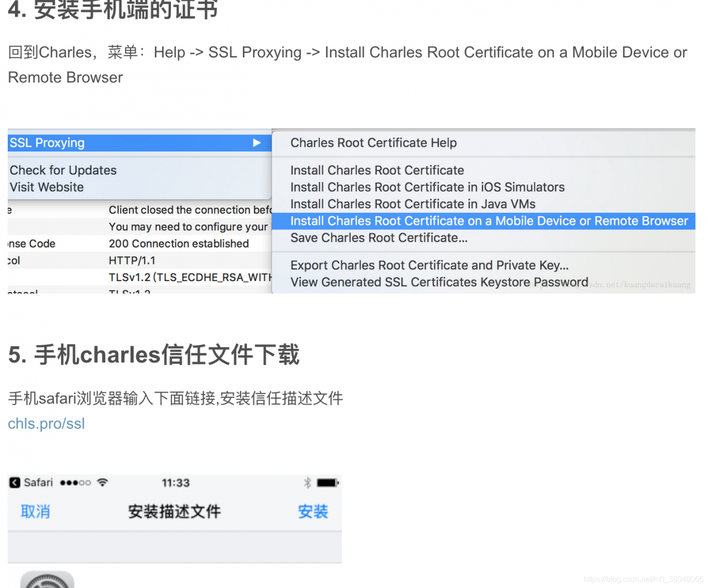This screenshot has height=588, width=708.
Task: Click the Wi-Fi status icon
Action: click(x=102, y=482)
